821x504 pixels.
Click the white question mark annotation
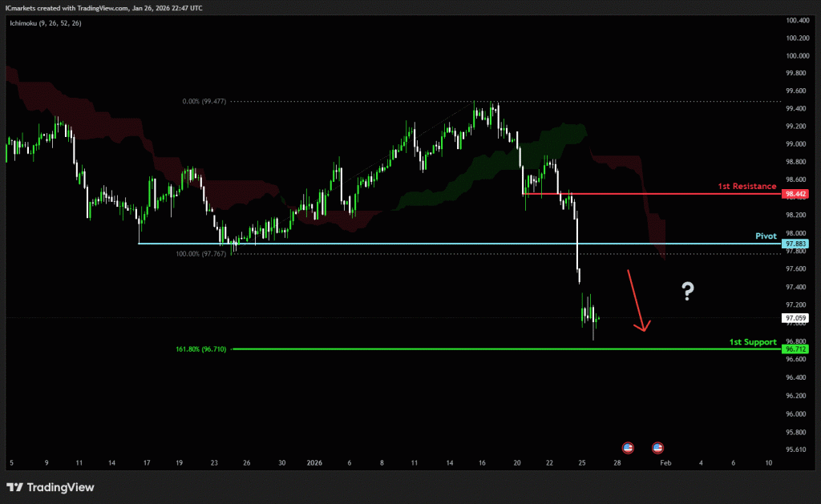click(687, 292)
